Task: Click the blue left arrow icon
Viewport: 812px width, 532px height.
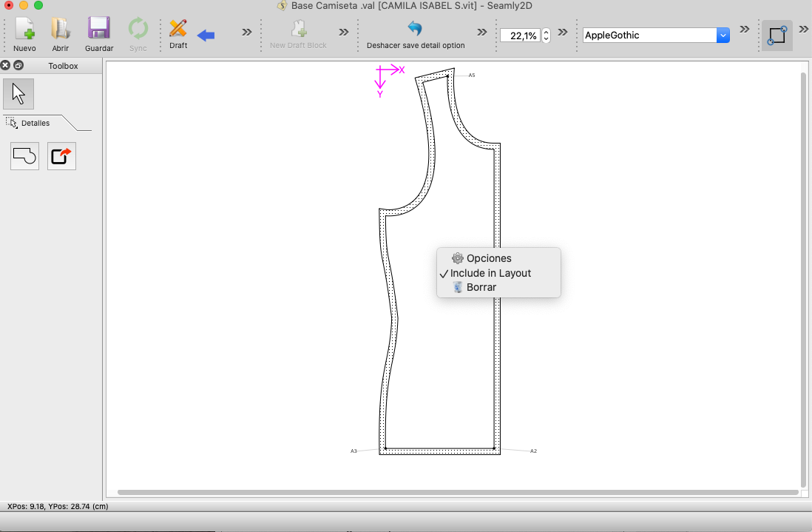Action: pyautogui.click(x=206, y=35)
